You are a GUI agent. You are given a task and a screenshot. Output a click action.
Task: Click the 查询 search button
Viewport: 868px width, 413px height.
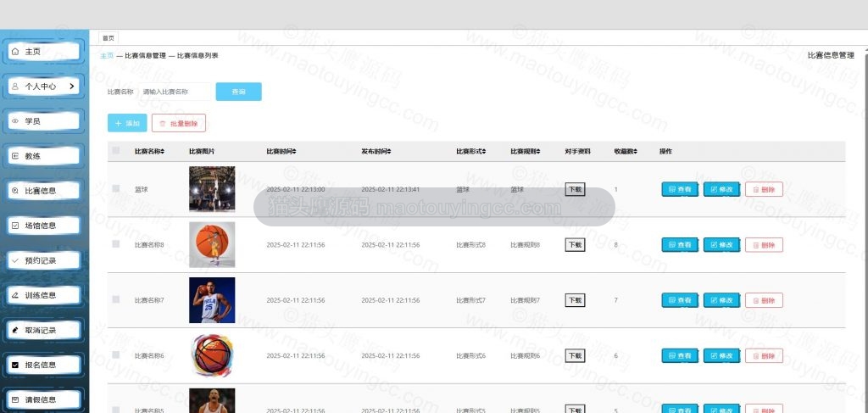[x=238, y=92]
